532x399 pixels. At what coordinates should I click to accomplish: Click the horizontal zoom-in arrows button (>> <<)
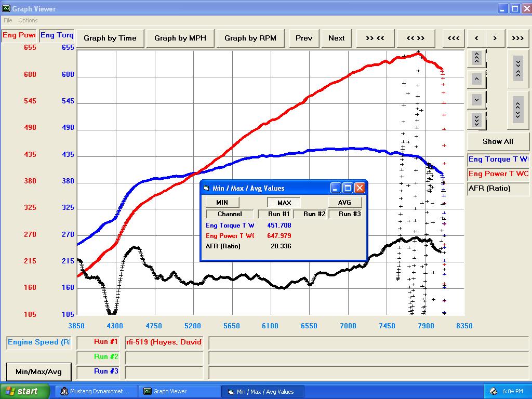[375, 38]
